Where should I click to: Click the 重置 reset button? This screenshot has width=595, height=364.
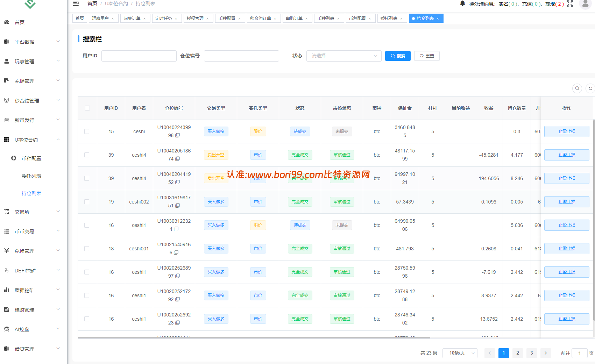point(427,56)
